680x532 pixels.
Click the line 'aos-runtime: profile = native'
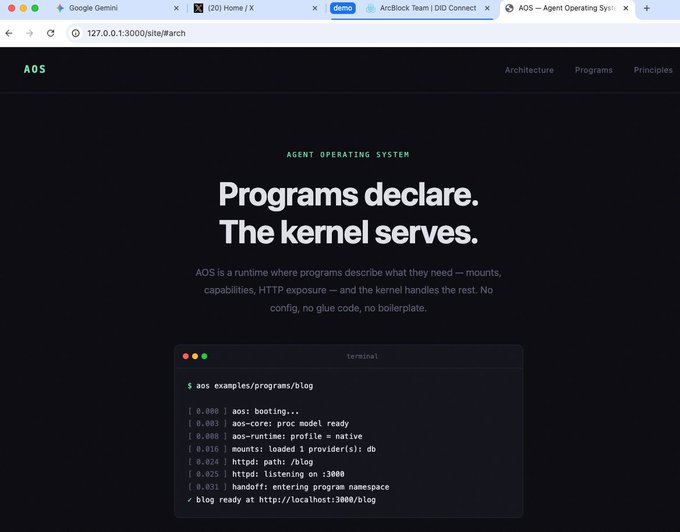pos(297,436)
